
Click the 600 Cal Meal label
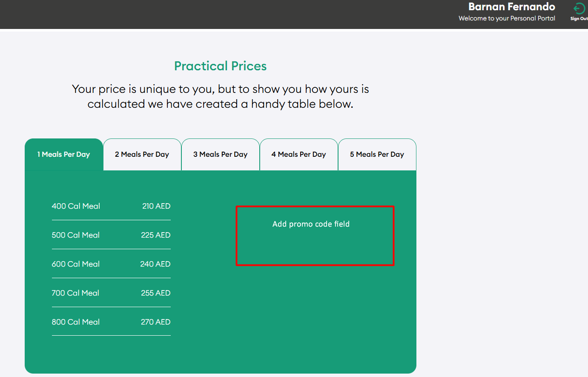[76, 264]
